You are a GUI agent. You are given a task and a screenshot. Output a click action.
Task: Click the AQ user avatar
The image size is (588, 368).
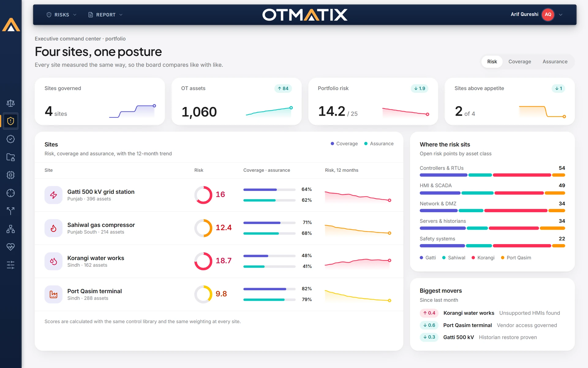[548, 14]
